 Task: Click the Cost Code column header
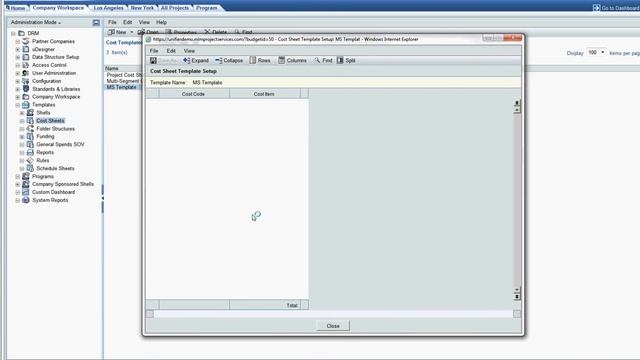(194, 94)
